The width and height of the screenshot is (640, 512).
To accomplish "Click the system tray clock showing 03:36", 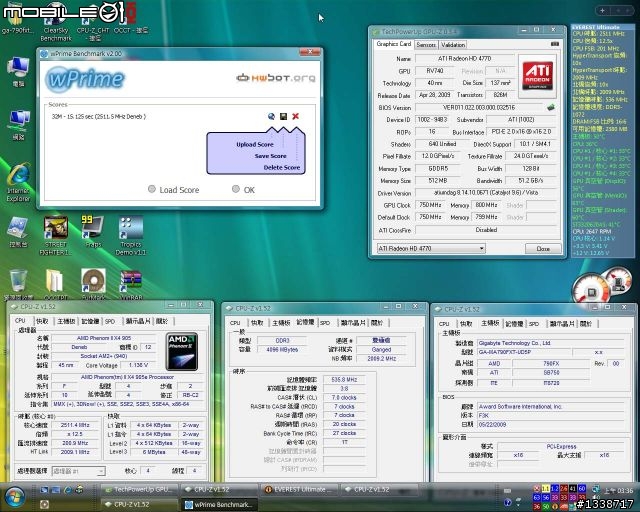I will 617,491.
